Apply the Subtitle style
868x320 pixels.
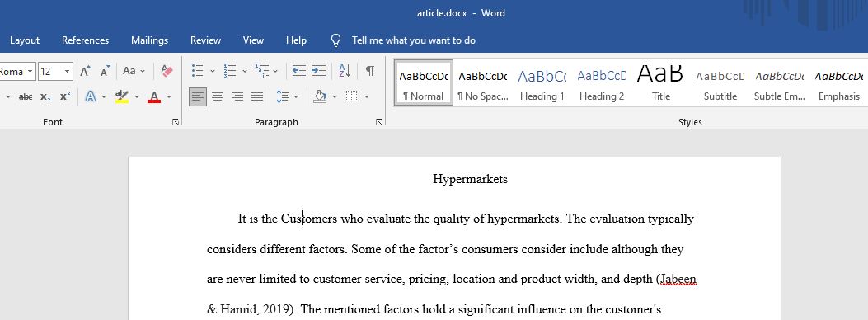(x=720, y=83)
